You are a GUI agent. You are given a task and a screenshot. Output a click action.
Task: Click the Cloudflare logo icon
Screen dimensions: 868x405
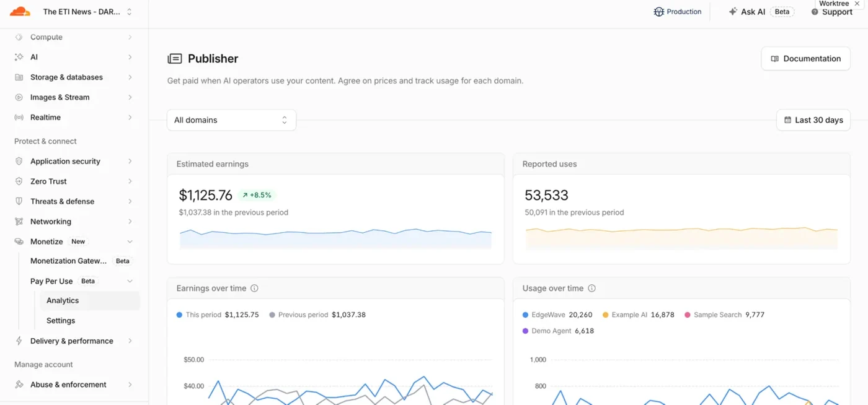pyautogui.click(x=20, y=12)
